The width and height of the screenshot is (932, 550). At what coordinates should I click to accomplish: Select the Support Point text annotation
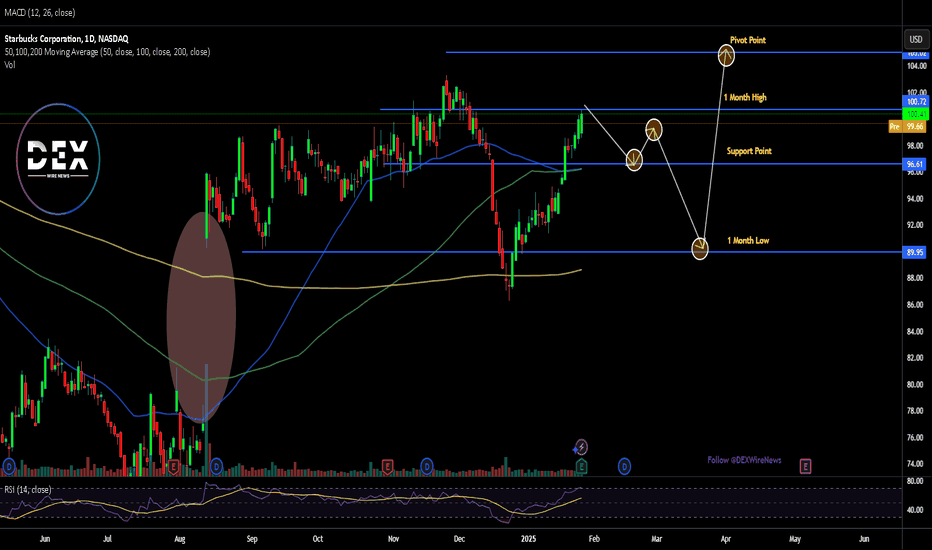pos(749,151)
